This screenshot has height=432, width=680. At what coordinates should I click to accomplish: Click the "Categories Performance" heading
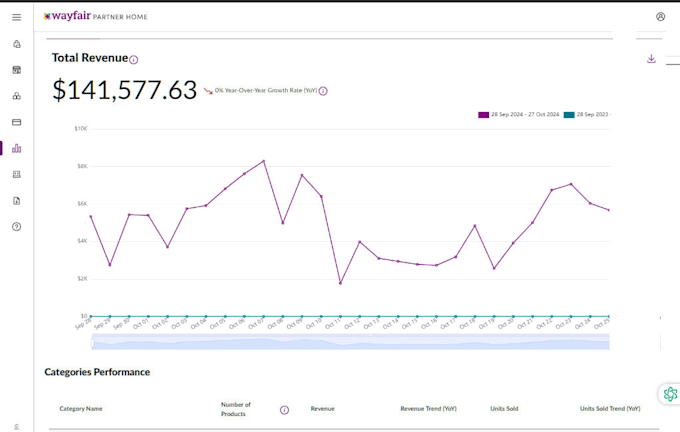pyautogui.click(x=97, y=372)
